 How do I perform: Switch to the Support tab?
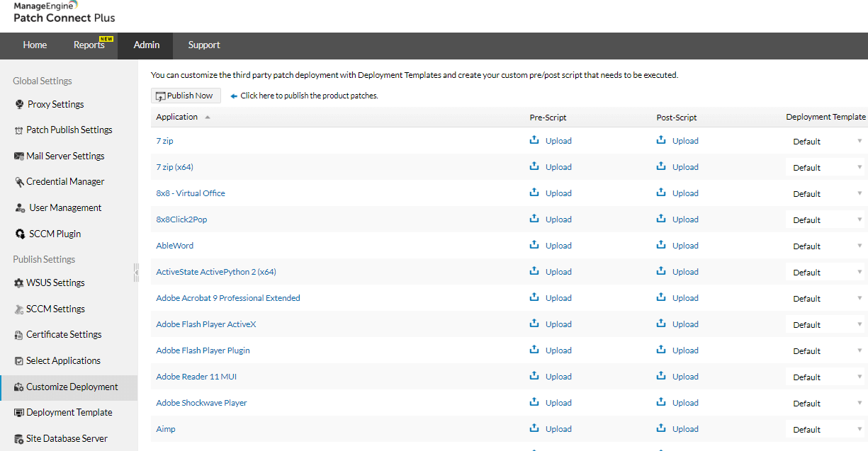tap(204, 45)
